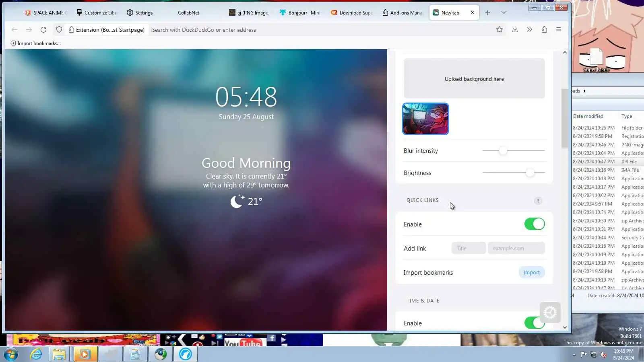This screenshot has height=362, width=644.
Task: Click the network icon in the system tray
Action: pyautogui.click(x=594, y=354)
